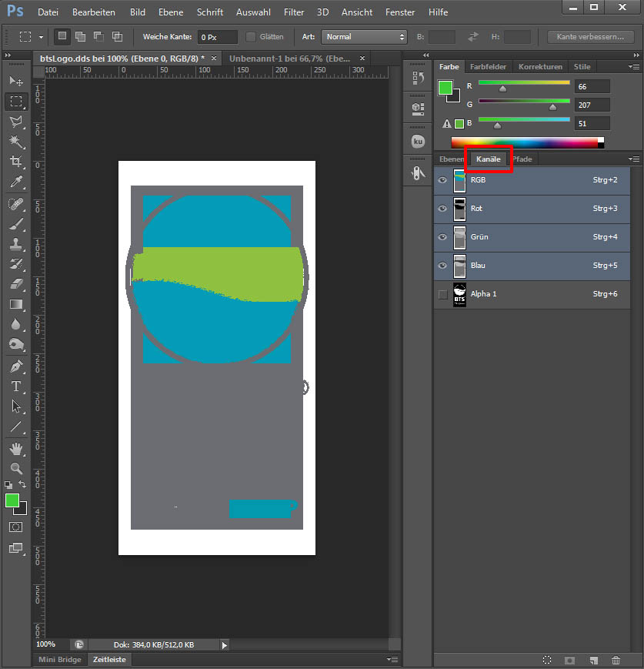Image resolution: width=644 pixels, height=669 pixels.
Task: Click the Kante verbessern button
Action: click(590, 37)
